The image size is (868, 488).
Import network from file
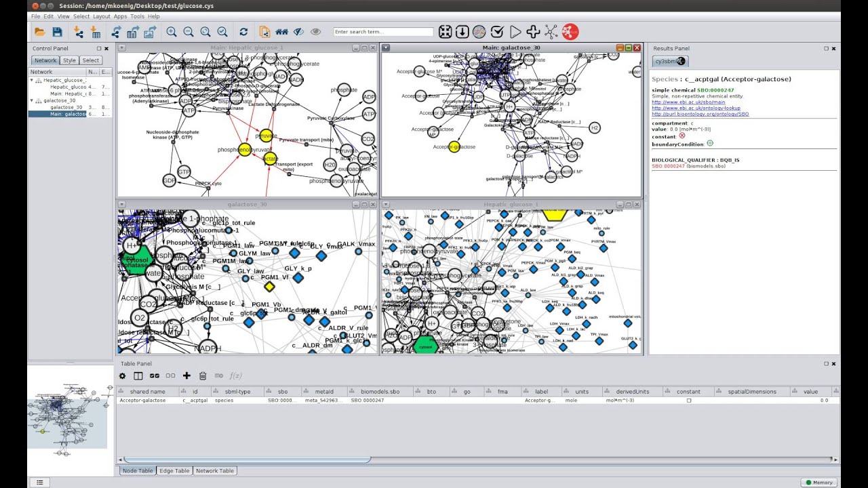(x=79, y=32)
